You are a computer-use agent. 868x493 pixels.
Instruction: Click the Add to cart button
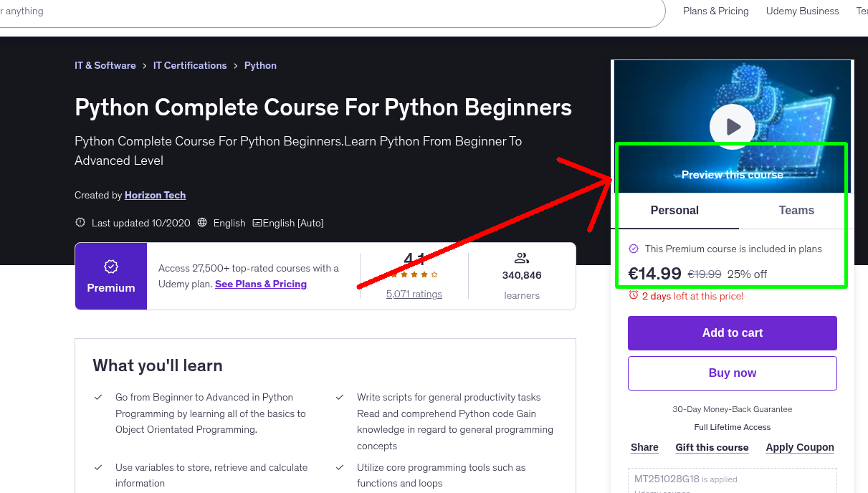(x=732, y=333)
